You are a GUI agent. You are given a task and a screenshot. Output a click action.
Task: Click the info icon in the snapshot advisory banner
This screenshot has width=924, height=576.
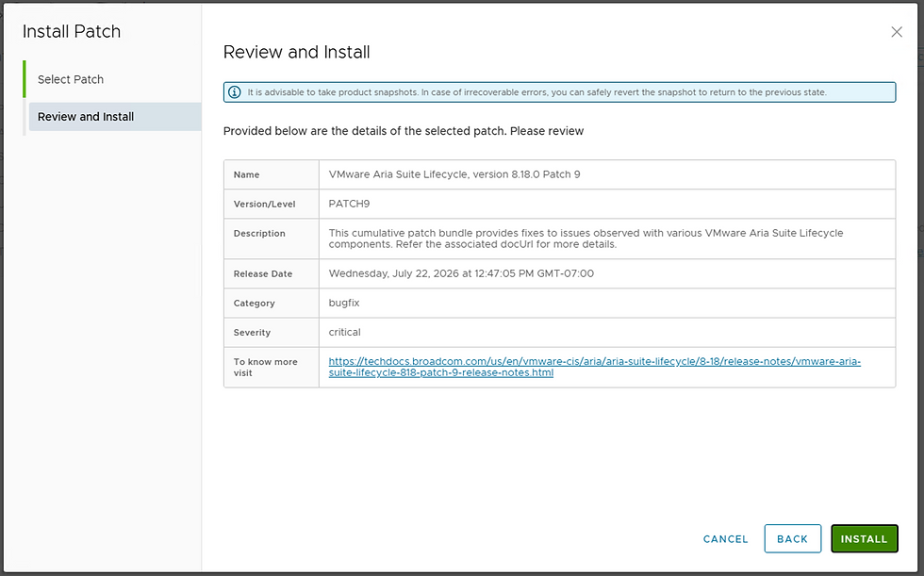(x=235, y=92)
